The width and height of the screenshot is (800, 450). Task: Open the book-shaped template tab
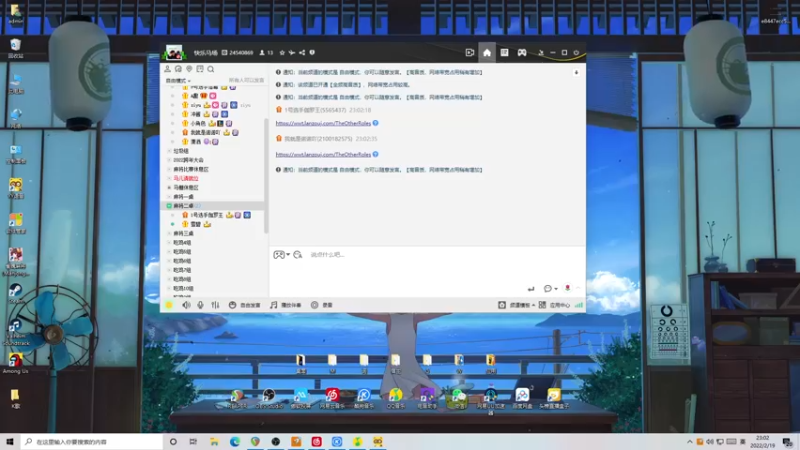pos(504,53)
